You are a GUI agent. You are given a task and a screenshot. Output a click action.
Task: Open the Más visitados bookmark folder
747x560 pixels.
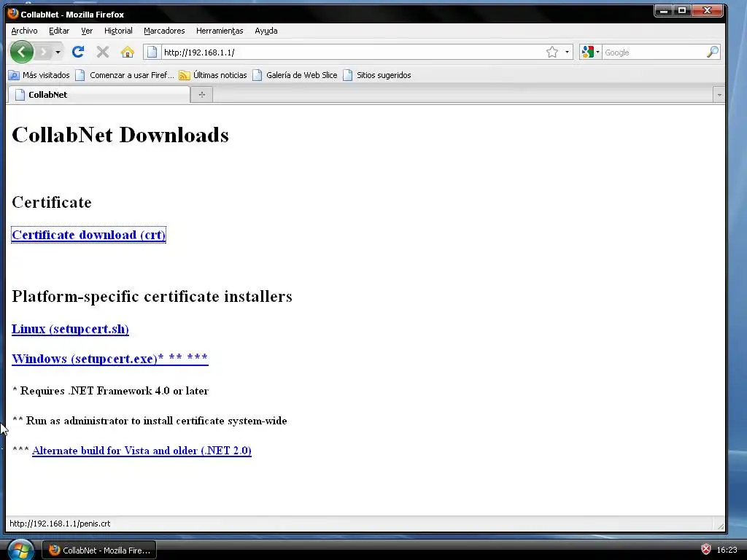[x=39, y=75]
